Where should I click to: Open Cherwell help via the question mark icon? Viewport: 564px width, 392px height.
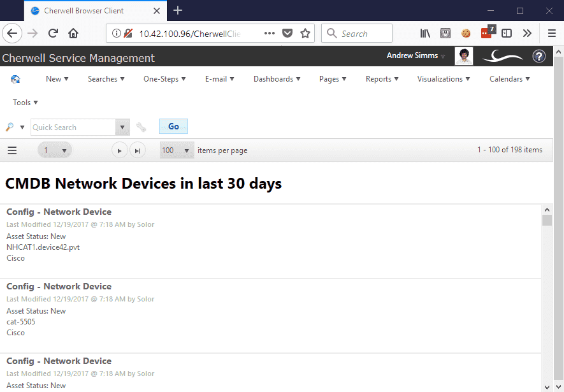[539, 56]
